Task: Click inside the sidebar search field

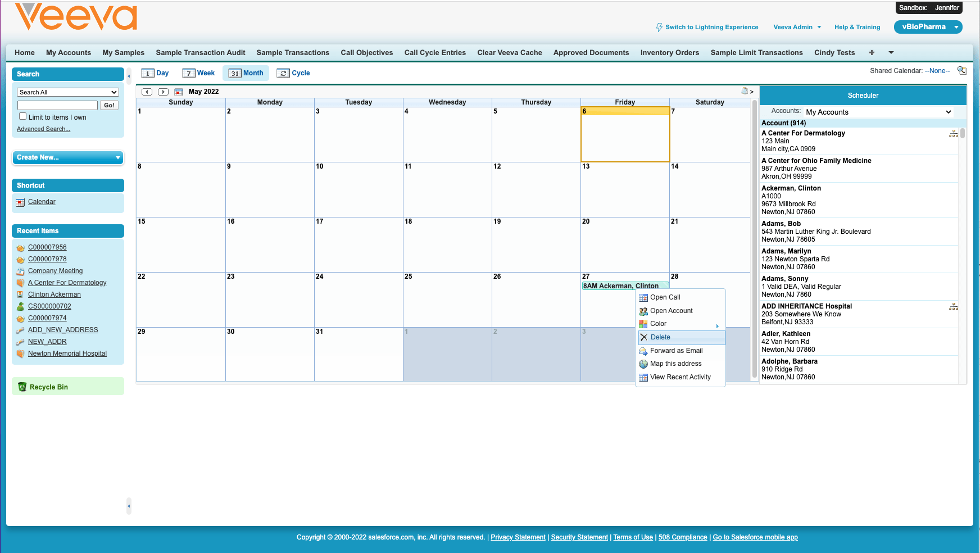Action: point(57,105)
